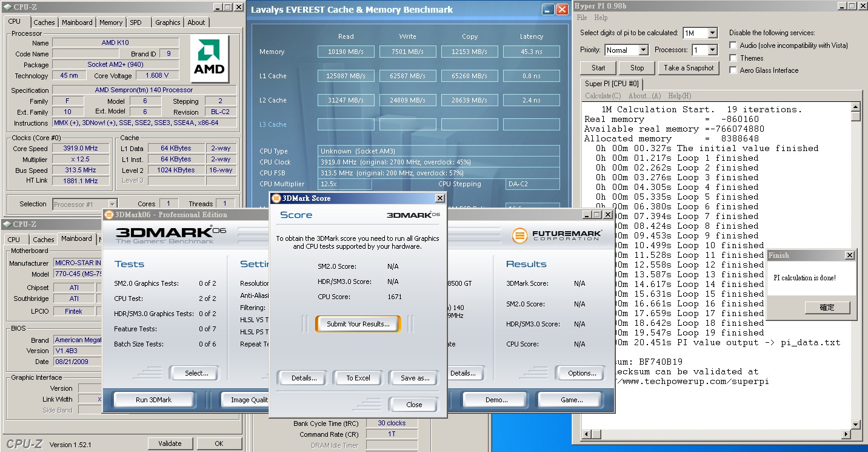Open the Help menu in Hyper PI
This screenshot has height=452, width=868.
(x=601, y=18)
